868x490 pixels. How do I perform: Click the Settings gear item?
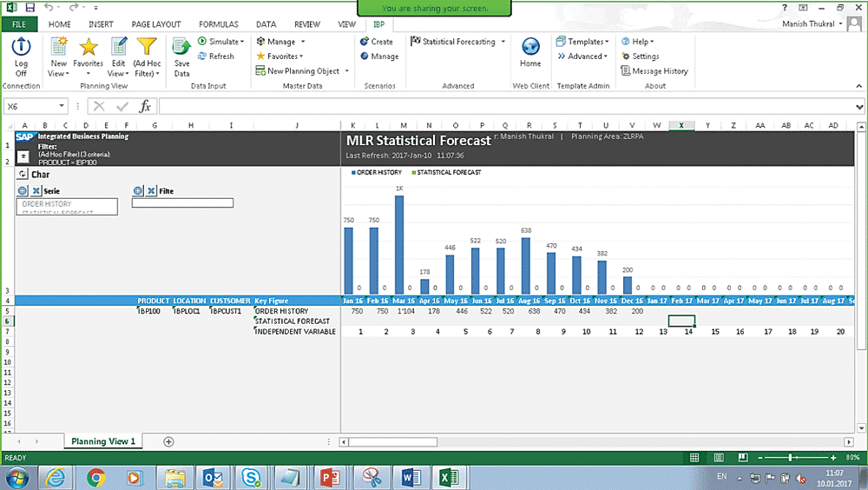click(641, 56)
